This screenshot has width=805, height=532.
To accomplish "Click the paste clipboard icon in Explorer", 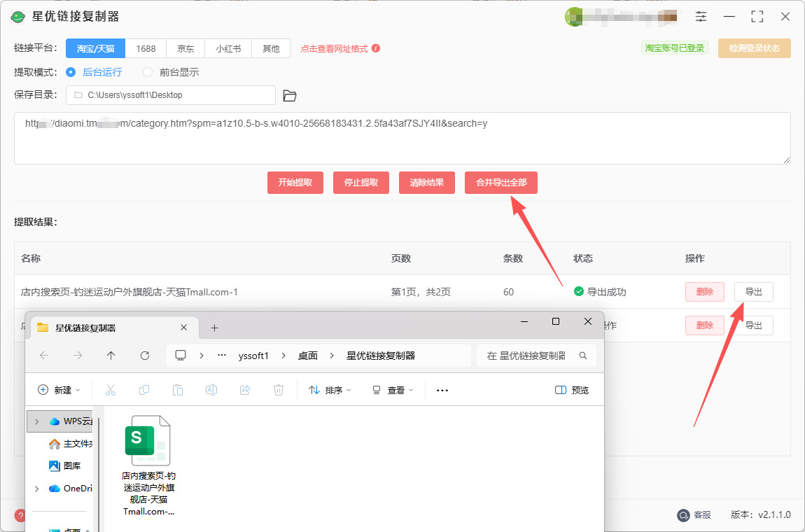I will pyautogui.click(x=178, y=391).
